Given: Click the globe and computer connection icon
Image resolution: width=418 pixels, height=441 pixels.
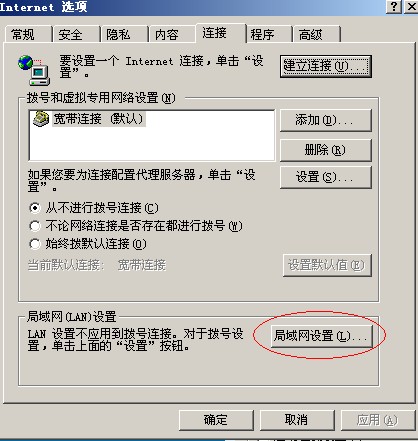Looking at the screenshot, I should 34,70.
